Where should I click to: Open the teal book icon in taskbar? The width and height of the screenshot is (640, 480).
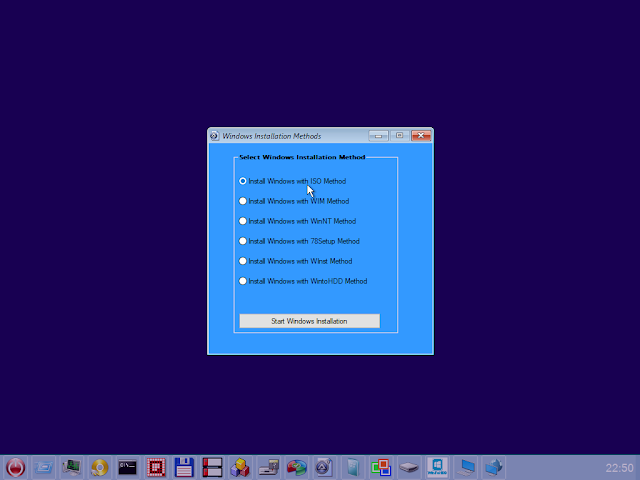[x=353, y=467]
